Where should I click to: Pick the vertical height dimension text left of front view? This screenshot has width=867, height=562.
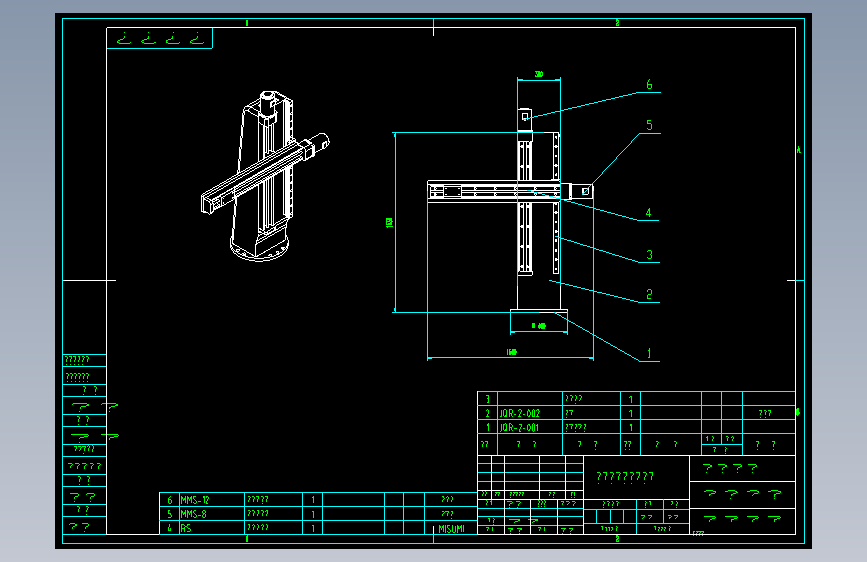389,222
